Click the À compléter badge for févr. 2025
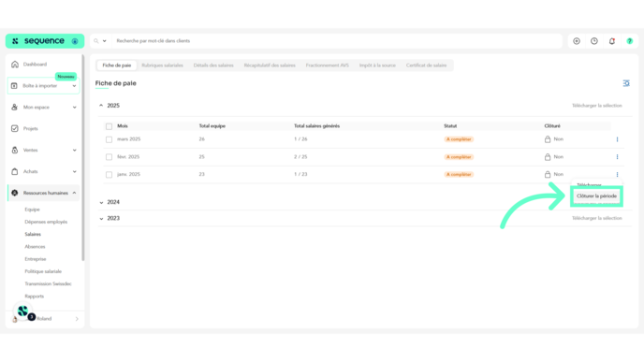644x362 pixels. coord(459,157)
